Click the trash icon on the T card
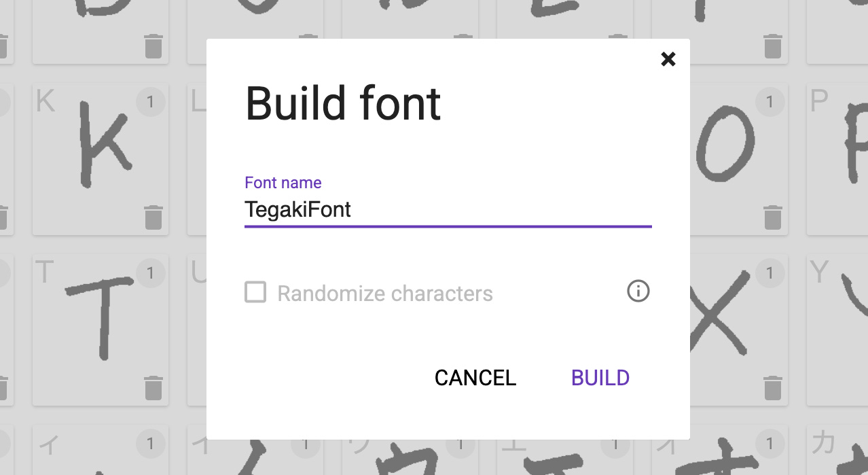This screenshot has width=868, height=475. click(x=153, y=388)
